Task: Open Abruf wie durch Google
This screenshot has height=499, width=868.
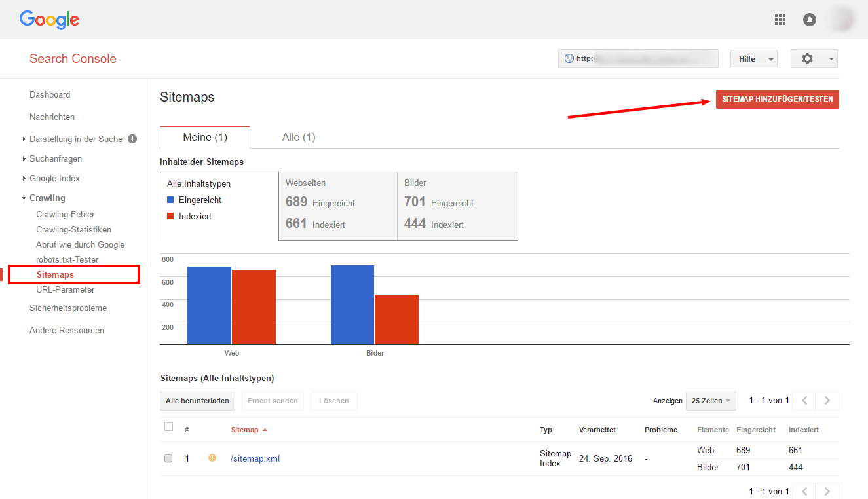Action: [x=81, y=244]
